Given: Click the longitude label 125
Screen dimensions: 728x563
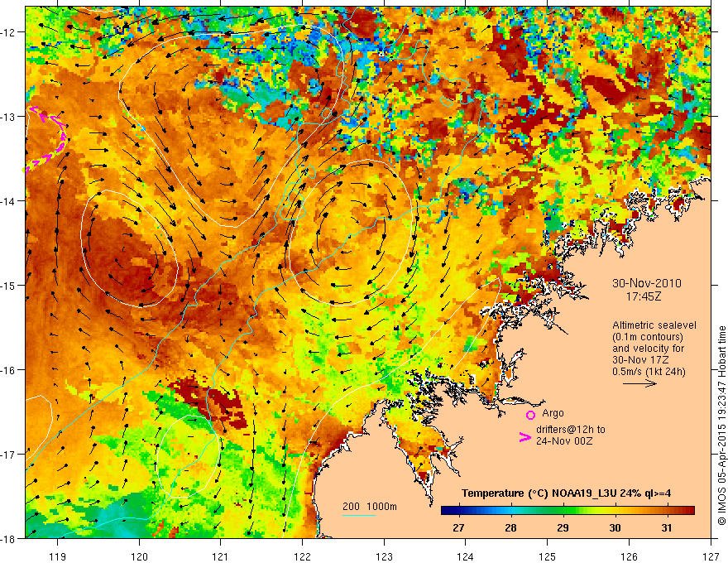Looking at the screenshot, I should [548, 556].
